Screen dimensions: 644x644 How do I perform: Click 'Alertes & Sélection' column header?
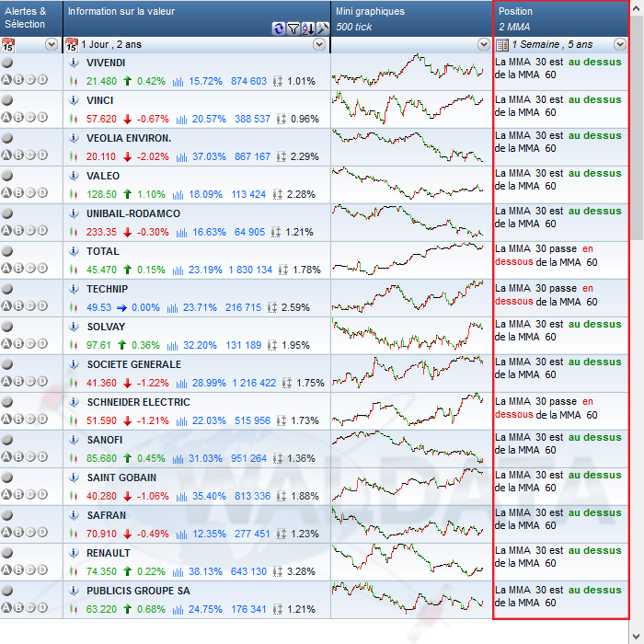(x=31, y=18)
